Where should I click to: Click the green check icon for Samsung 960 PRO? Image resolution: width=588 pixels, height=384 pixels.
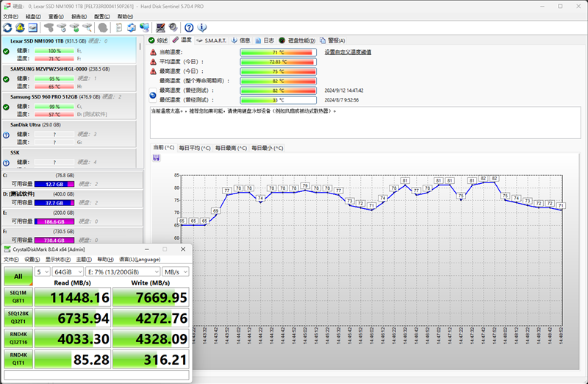(x=6, y=107)
